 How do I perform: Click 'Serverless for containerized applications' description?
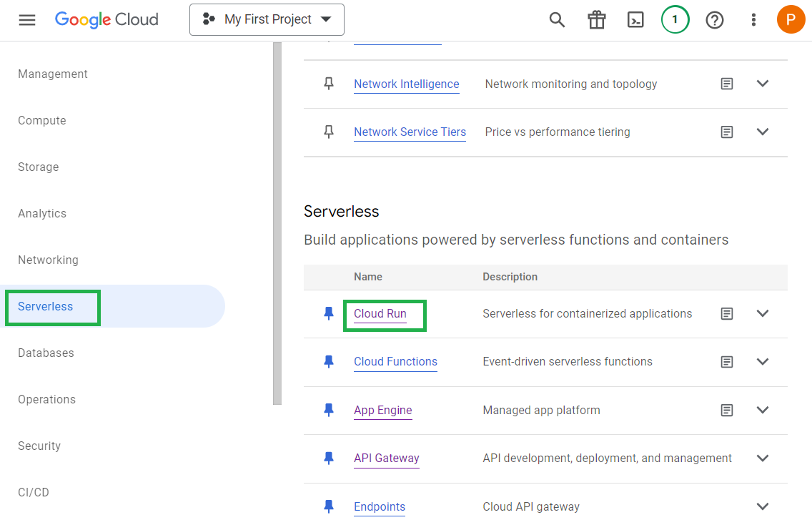[588, 313]
